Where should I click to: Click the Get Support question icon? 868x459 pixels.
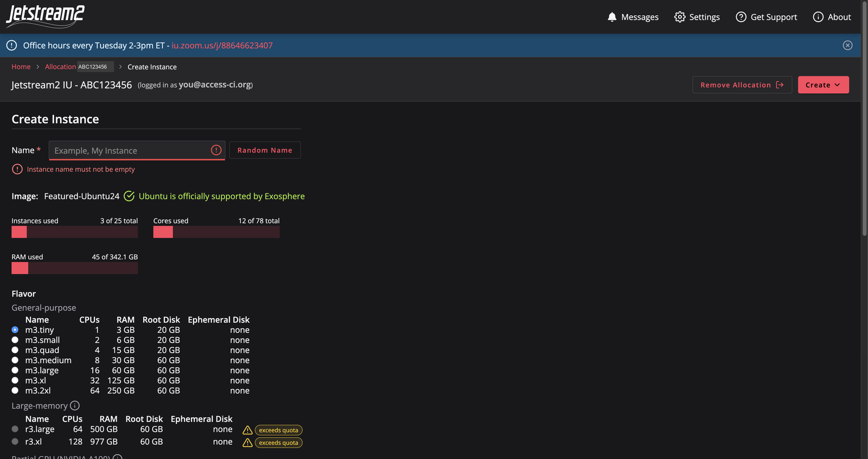[741, 17]
